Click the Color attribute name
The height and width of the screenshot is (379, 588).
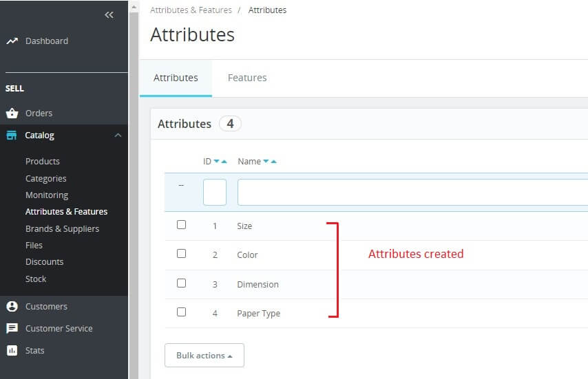click(x=247, y=255)
